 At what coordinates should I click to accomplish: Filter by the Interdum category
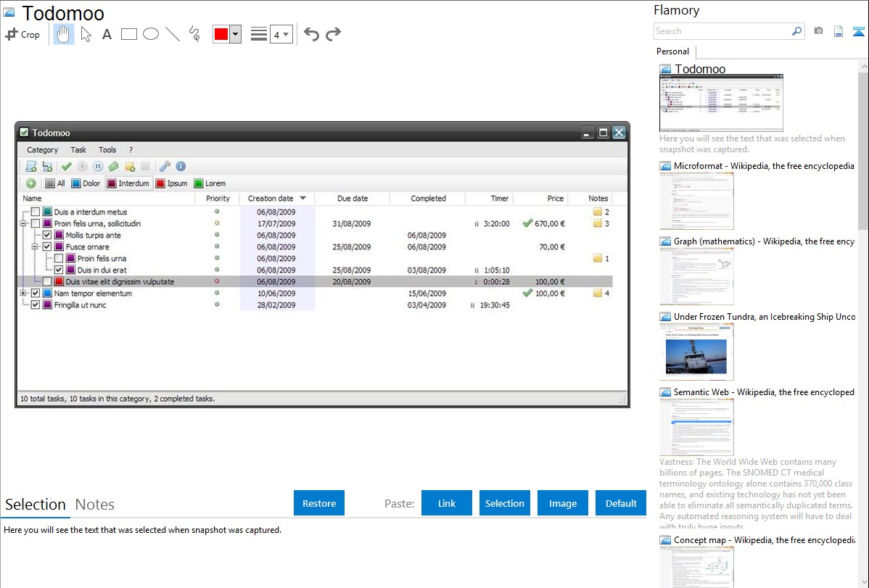(x=128, y=183)
